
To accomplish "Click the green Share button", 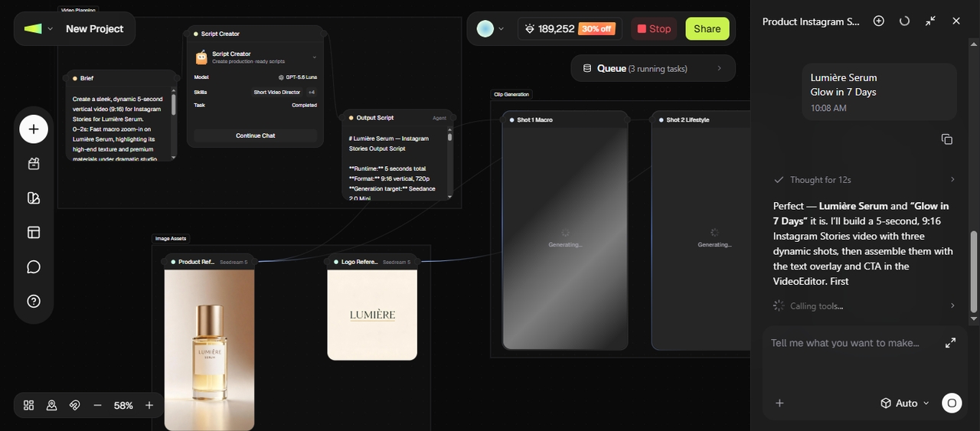I will pyautogui.click(x=707, y=29).
